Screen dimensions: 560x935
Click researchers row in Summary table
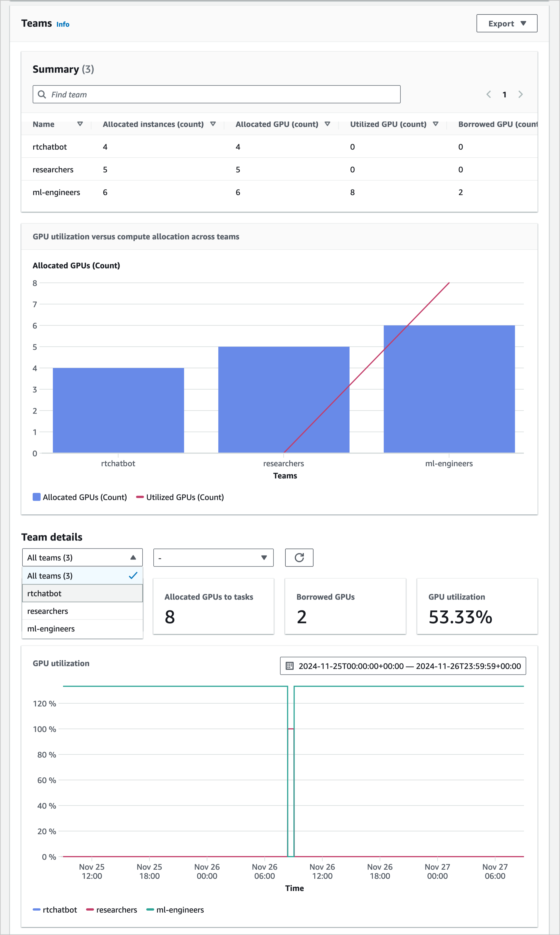[x=279, y=169]
